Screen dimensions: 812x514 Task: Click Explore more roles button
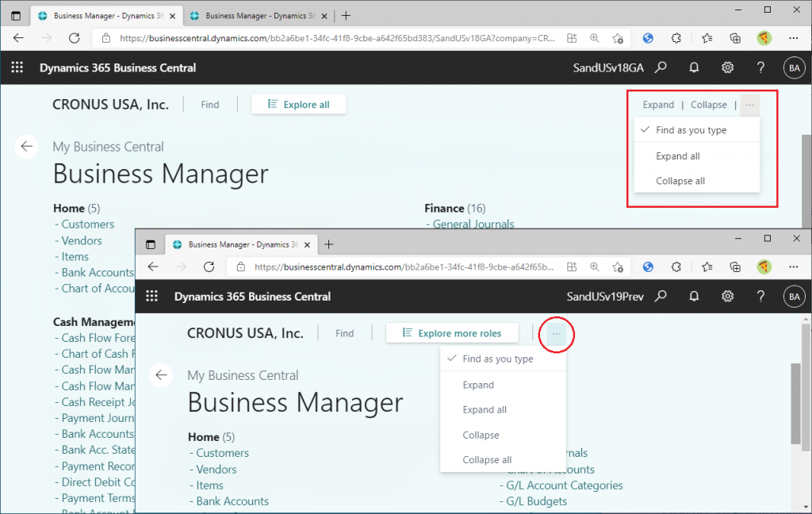[452, 333]
